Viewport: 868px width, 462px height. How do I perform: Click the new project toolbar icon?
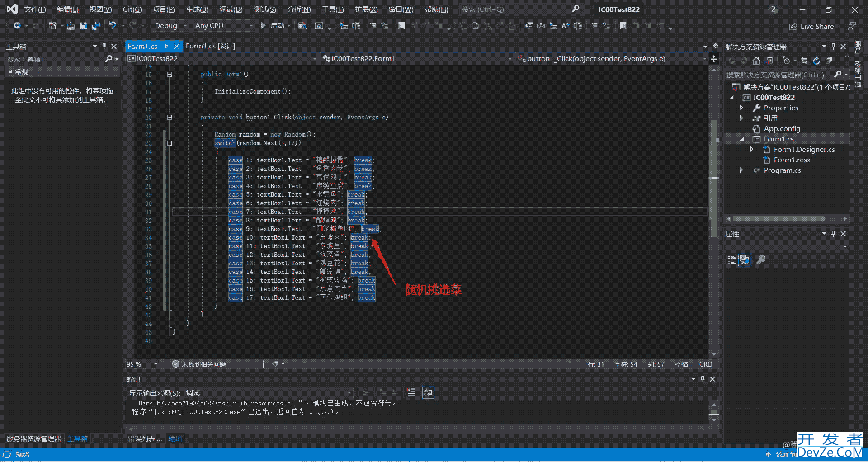[53, 26]
